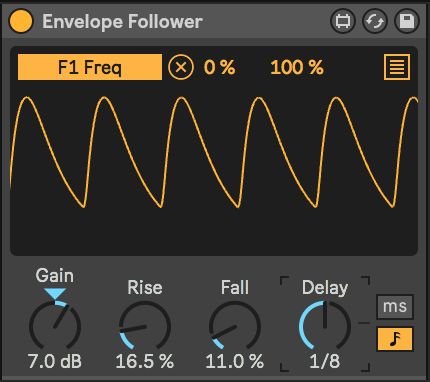This screenshot has width=430, height=382.
Task: Switch delay mode to ms
Action: [395, 306]
